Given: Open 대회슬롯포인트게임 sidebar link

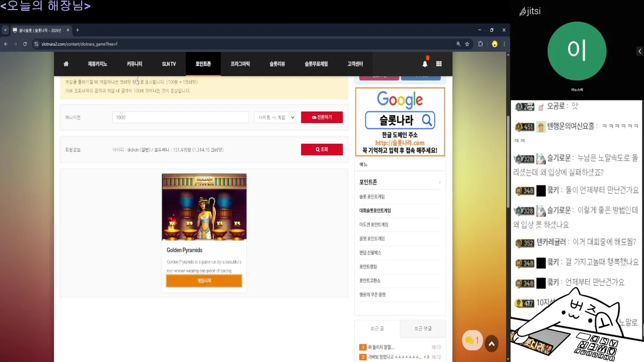Looking at the screenshot, I should (375, 211).
